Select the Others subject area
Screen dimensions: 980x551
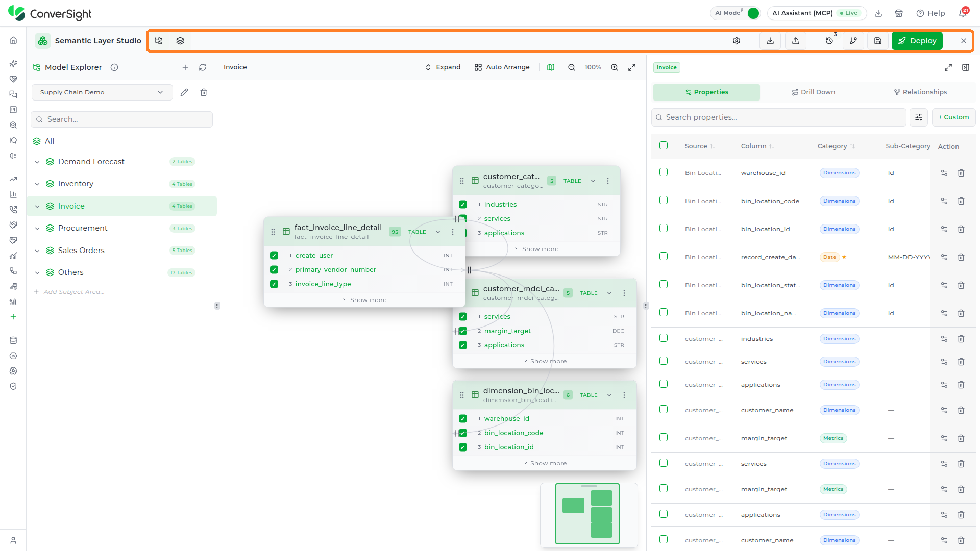point(71,272)
